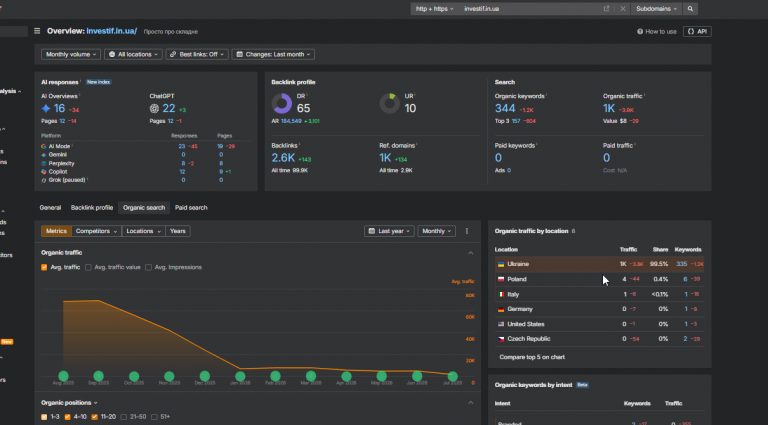Collapse the Organic positions section chevron
The image size is (768, 425).
click(471, 403)
